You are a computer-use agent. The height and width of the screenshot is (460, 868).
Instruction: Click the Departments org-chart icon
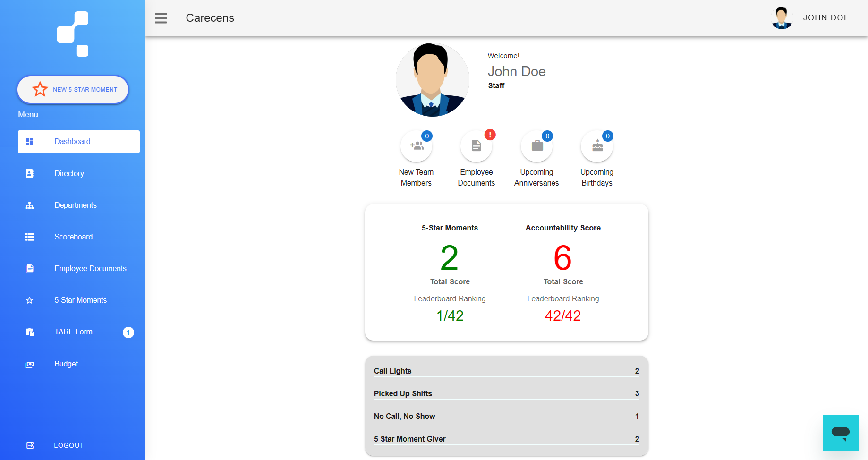click(x=29, y=205)
